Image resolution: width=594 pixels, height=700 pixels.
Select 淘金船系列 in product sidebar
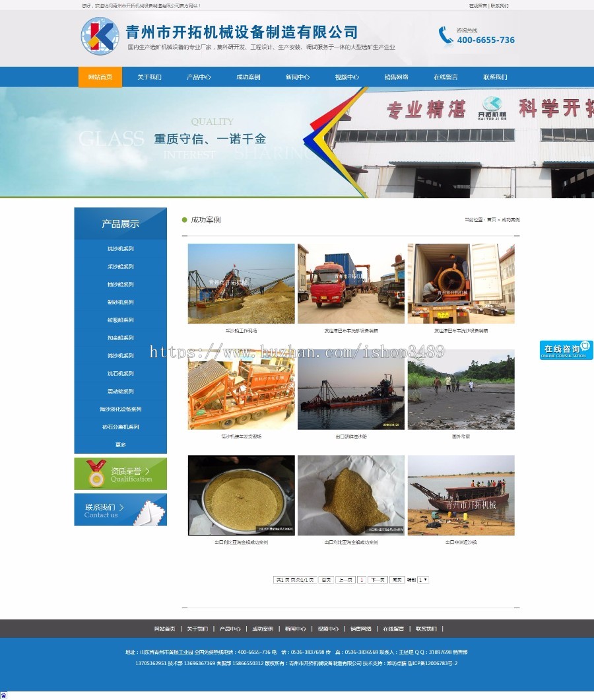(121, 338)
